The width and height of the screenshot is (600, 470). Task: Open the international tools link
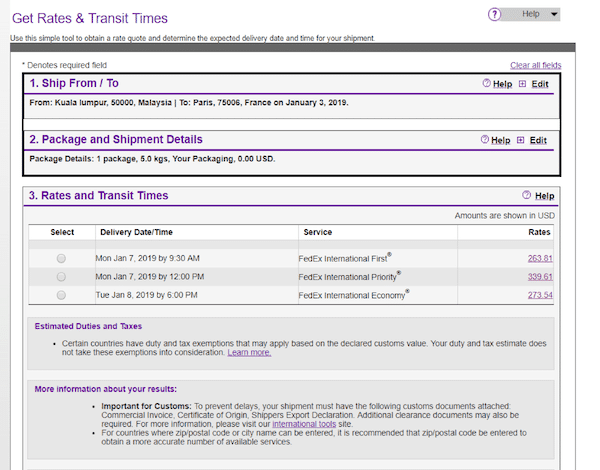pos(304,424)
